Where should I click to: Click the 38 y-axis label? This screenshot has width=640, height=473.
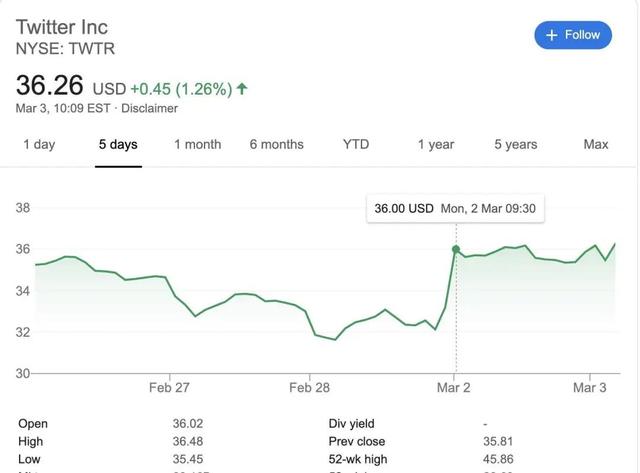23,208
